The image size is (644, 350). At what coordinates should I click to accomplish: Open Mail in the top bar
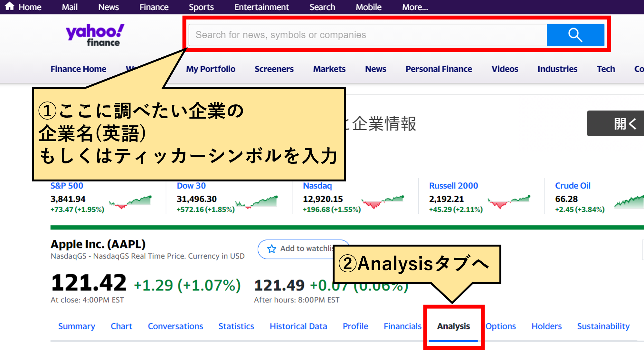click(70, 7)
